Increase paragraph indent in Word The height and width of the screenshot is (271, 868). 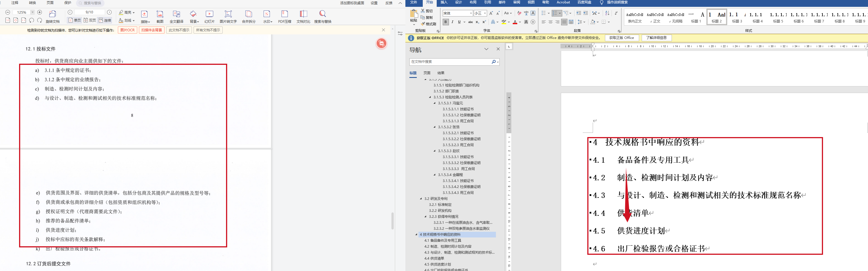point(586,13)
